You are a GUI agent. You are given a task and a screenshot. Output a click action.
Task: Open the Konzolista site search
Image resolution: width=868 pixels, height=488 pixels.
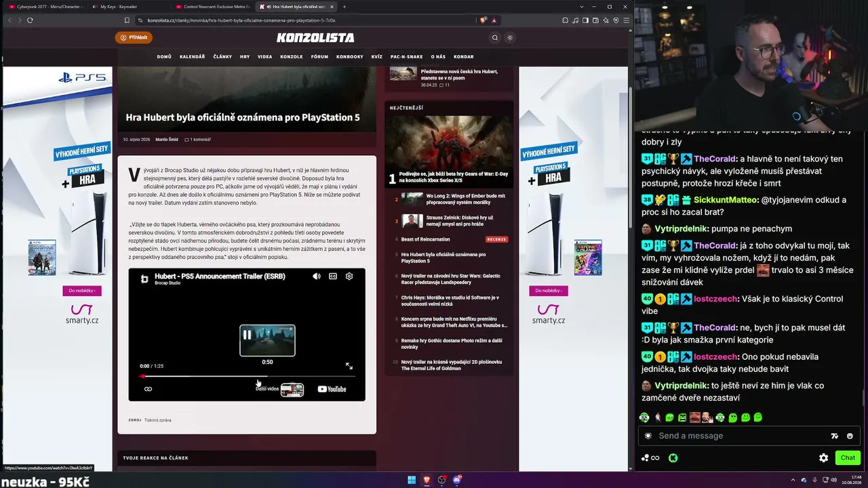click(x=495, y=38)
